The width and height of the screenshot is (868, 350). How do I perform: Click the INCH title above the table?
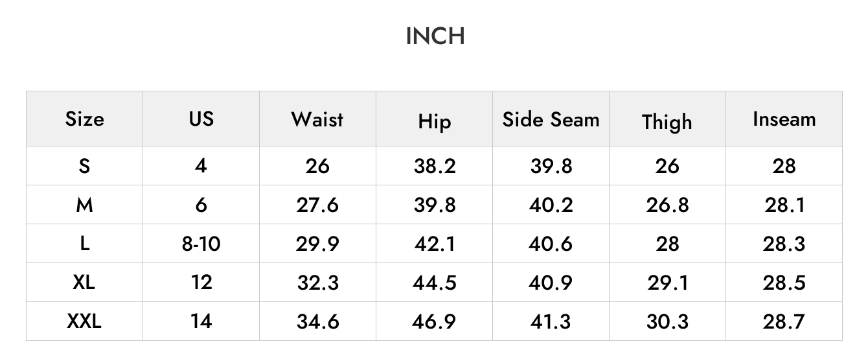tap(435, 36)
